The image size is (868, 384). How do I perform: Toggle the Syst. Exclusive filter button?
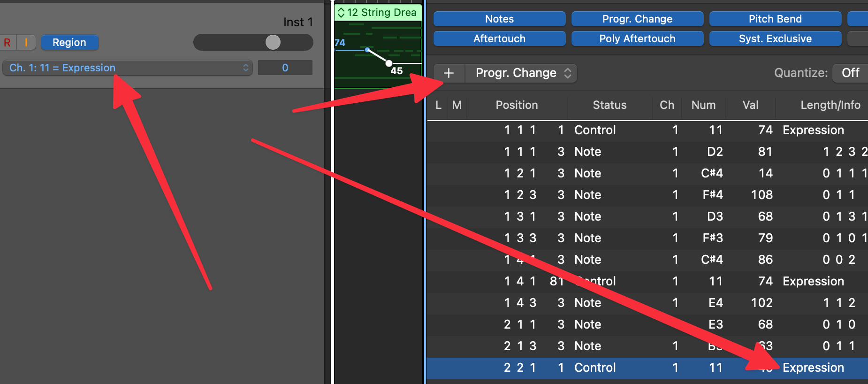tap(775, 38)
